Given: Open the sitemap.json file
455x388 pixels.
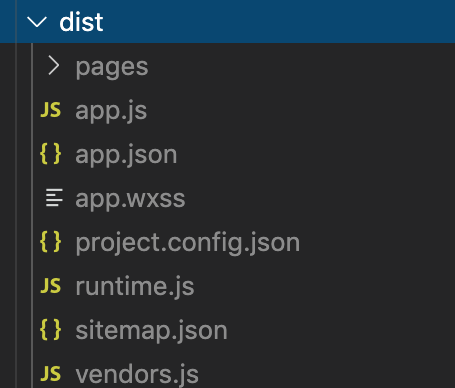Looking at the screenshot, I should tap(151, 331).
